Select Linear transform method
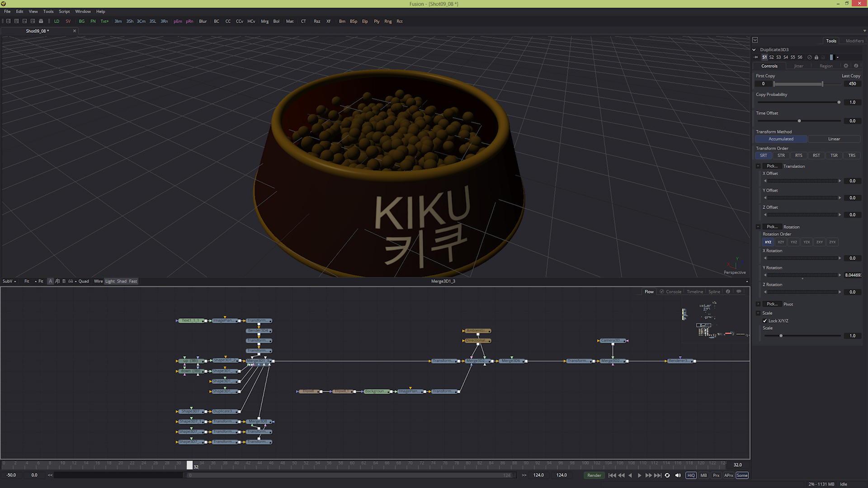The height and width of the screenshot is (488, 868). click(x=834, y=139)
